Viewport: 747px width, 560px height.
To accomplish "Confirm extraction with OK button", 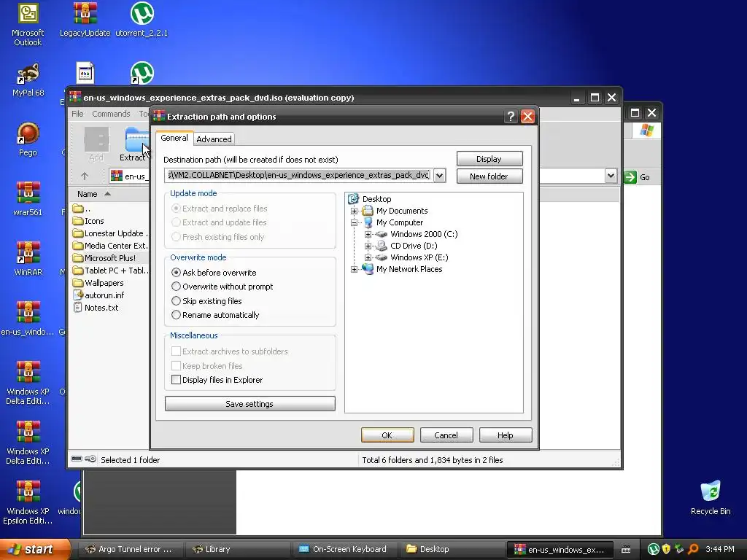I will 387,435.
